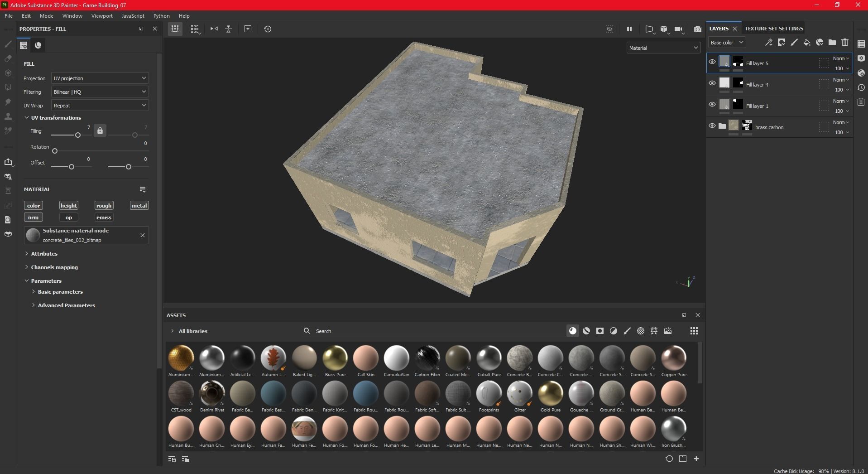Screen dimensions: 868x474
Task: Open the File menu
Action: pyautogui.click(x=9, y=16)
